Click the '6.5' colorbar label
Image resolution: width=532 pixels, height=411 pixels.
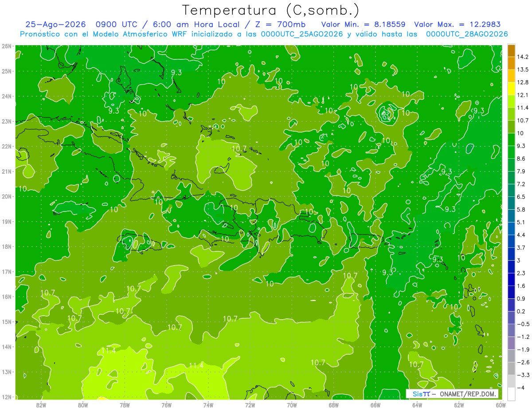pyautogui.click(x=522, y=196)
